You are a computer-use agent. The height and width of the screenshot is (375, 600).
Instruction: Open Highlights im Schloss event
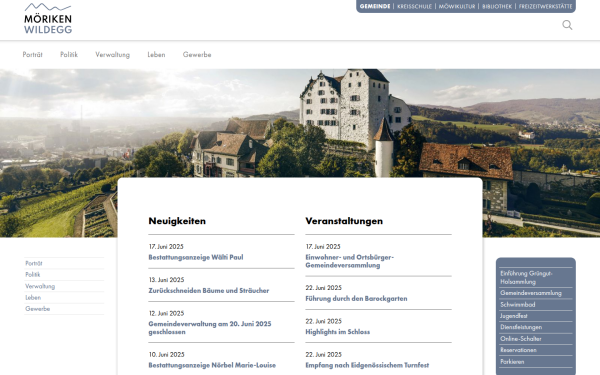[x=338, y=332]
